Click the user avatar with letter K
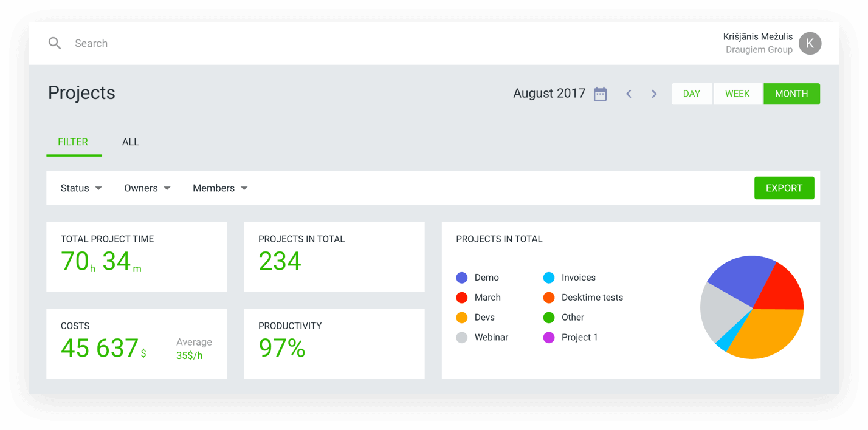The width and height of the screenshot is (868, 430). pos(810,43)
